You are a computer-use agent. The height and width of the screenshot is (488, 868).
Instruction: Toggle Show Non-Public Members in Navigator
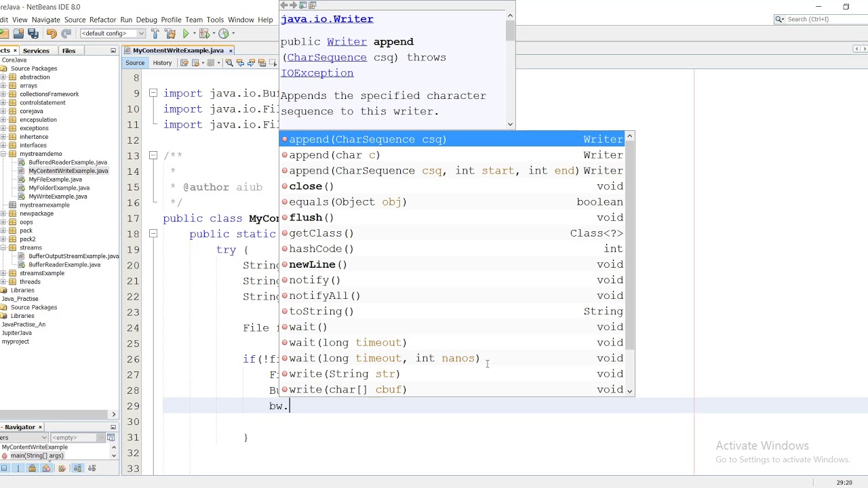click(x=33, y=468)
